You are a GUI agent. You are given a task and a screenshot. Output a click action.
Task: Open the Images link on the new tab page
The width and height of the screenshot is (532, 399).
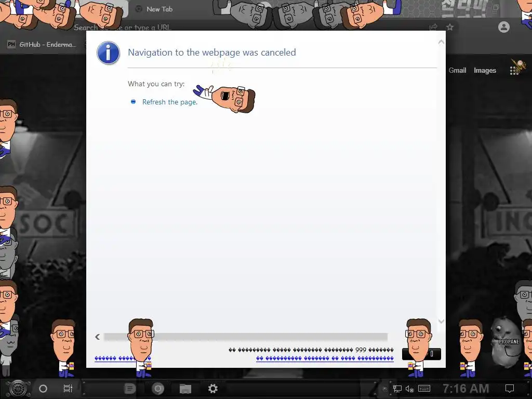(x=485, y=70)
